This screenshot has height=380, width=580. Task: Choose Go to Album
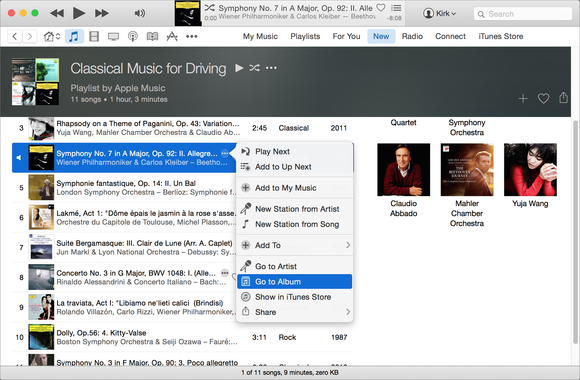click(x=294, y=282)
